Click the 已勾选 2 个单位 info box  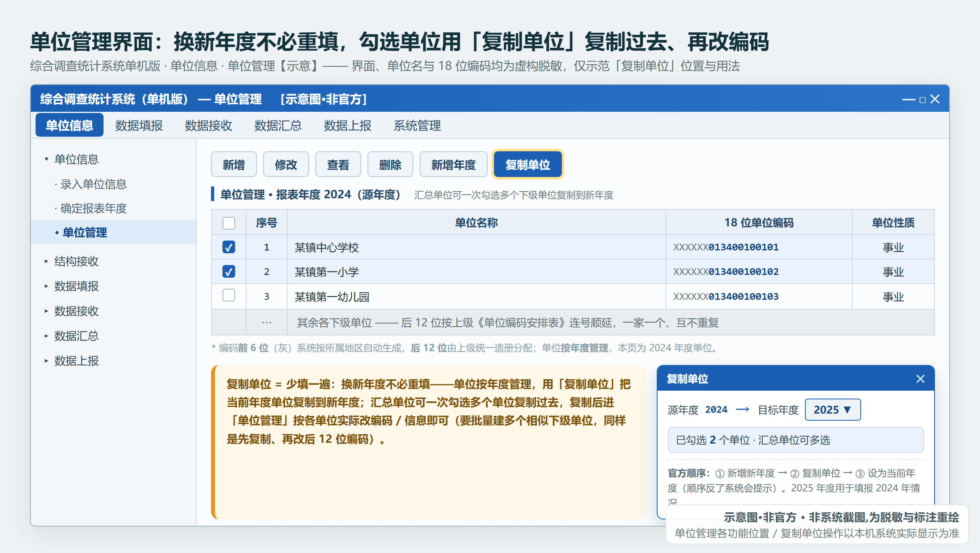pos(795,440)
